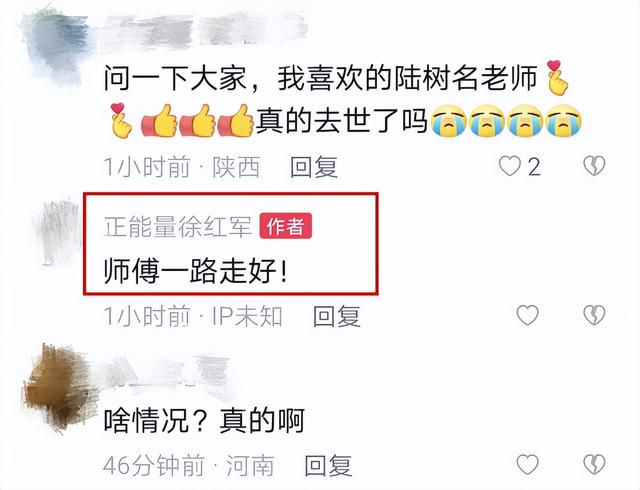
Task: Like the comment asking about 陆树名老师
Action: tap(510, 166)
